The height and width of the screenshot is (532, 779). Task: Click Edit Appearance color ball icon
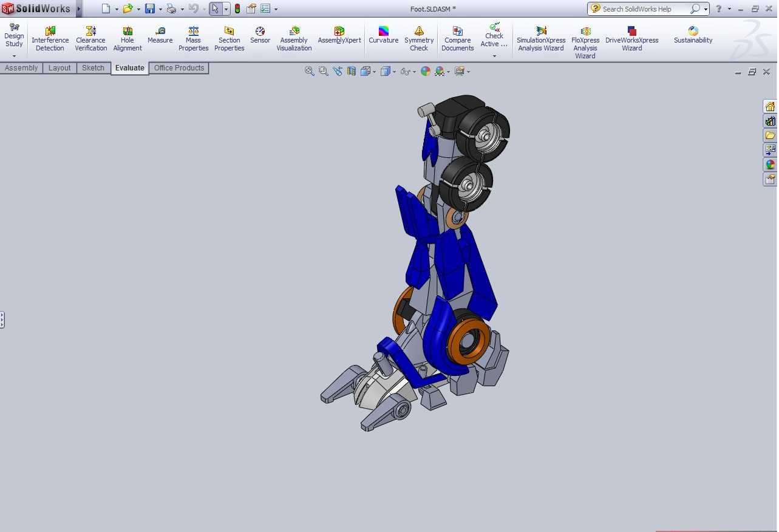pyautogui.click(x=426, y=71)
